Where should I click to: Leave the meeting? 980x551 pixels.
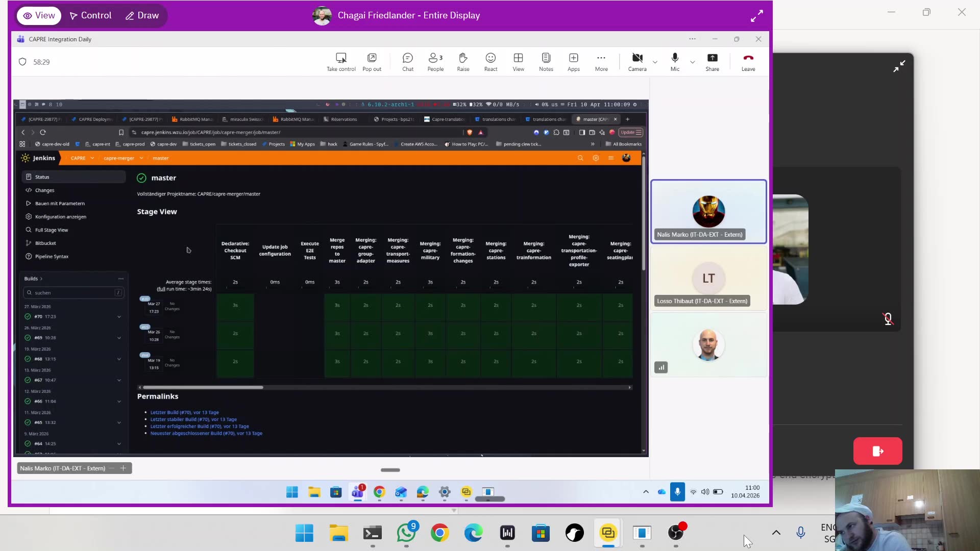tap(748, 62)
